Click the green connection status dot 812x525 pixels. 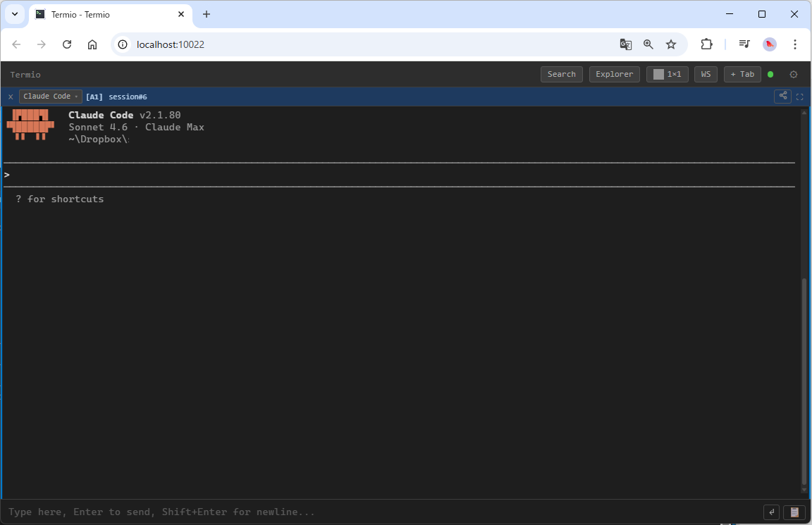click(770, 74)
